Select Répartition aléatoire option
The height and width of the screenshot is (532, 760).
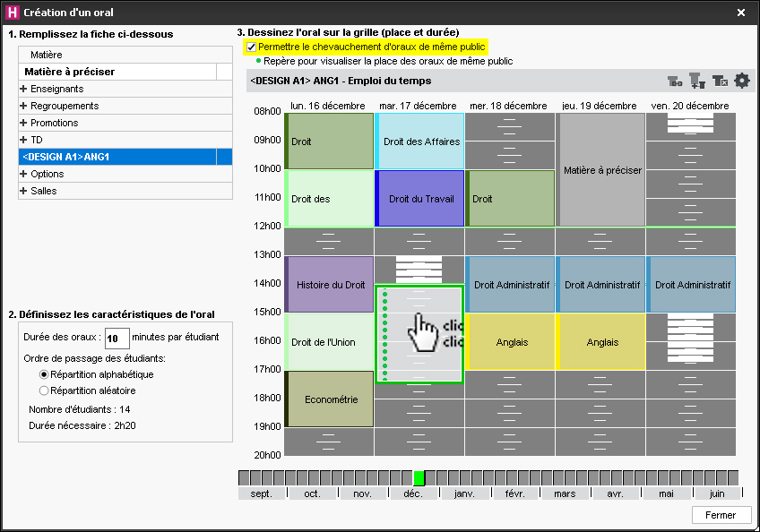[x=44, y=390]
